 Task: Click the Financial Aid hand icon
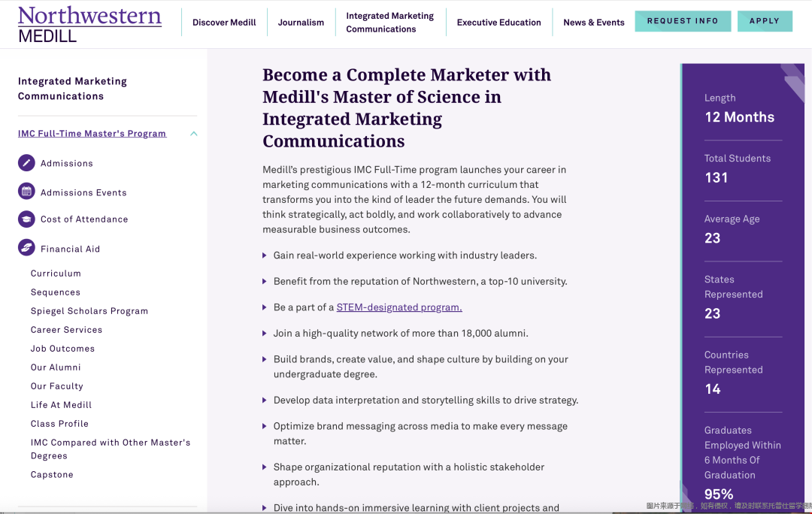click(26, 248)
